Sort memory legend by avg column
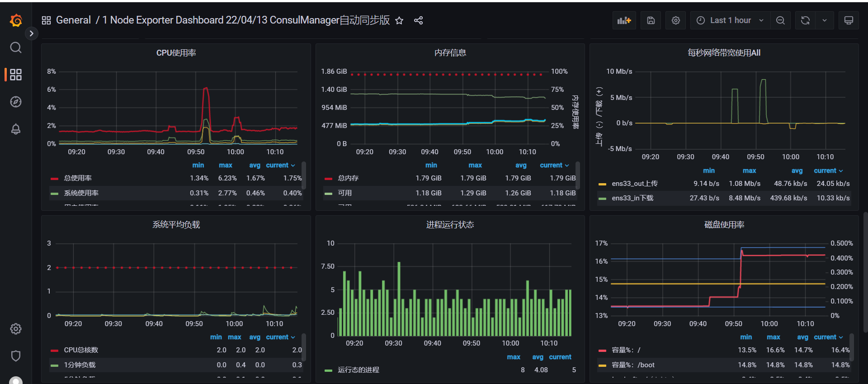The image size is (868, 384). point(521,165)
